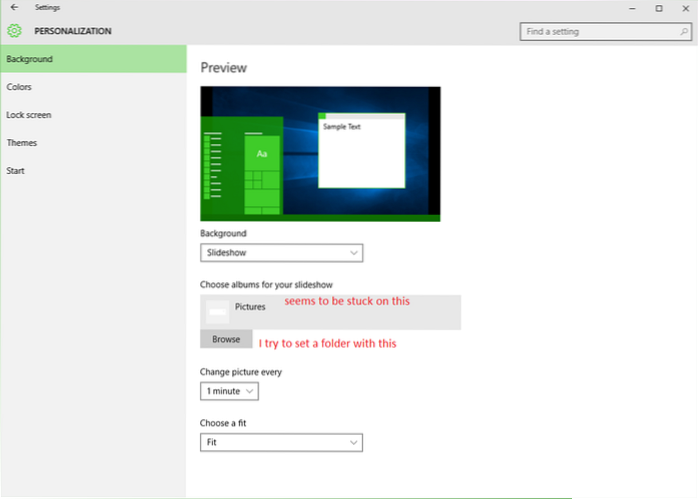Click the back arrow in title bar

coord(14,8)
